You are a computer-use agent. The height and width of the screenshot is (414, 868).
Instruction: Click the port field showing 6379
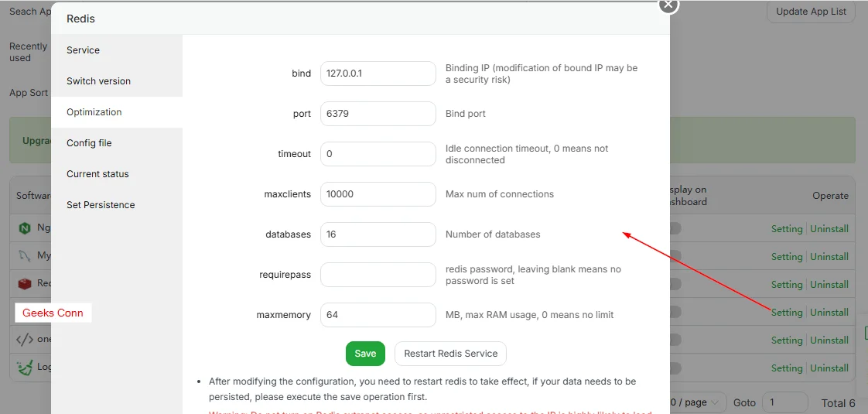[378, 114]
